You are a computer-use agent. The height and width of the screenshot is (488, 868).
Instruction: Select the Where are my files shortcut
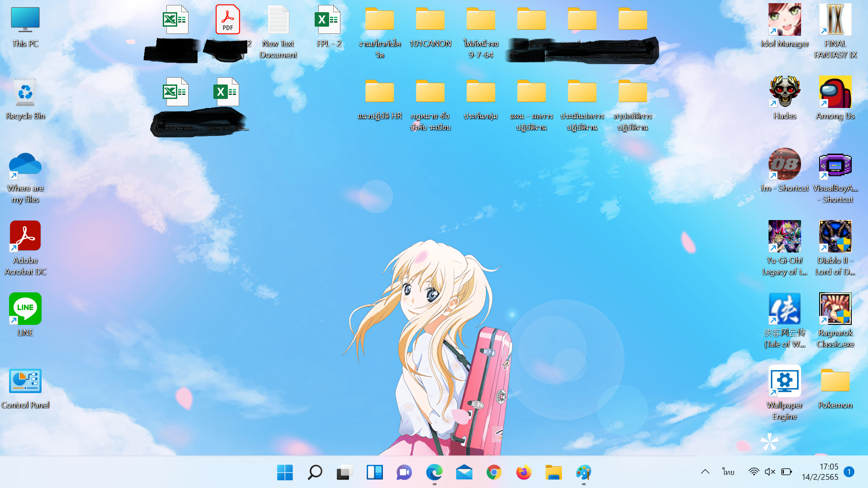click(x=25, y=177)
